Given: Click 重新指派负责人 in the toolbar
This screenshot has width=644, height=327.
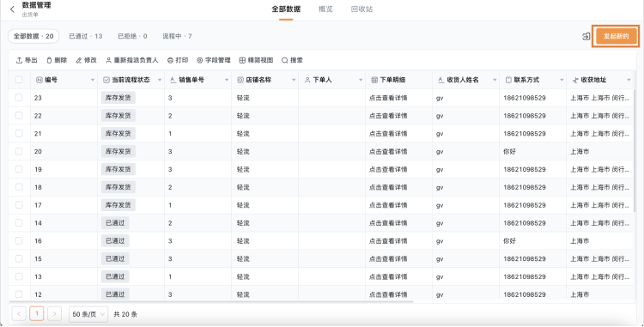Looking at the screenshot, I should point(132,60).
